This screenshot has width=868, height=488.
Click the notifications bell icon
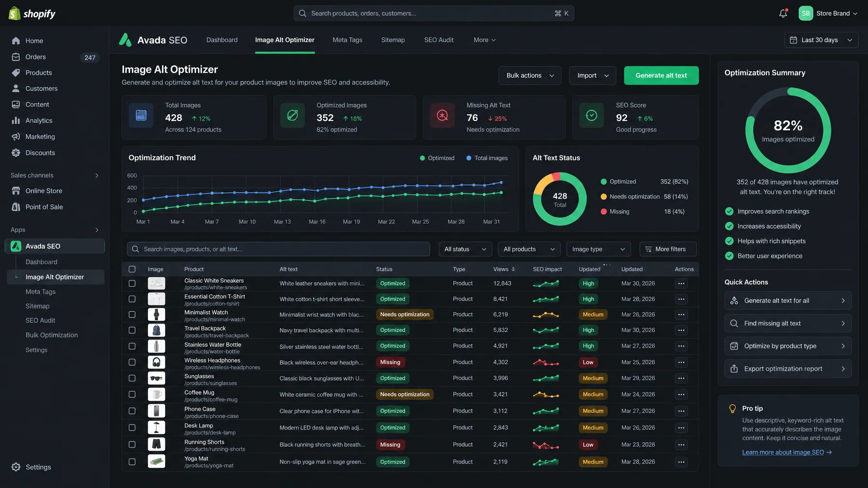783,14
